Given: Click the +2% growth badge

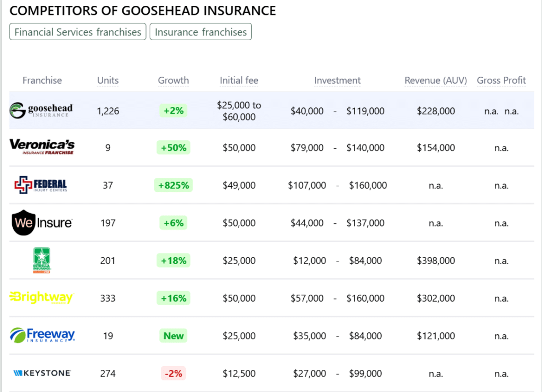Looking at the screenshot, I should pos(173,111).
